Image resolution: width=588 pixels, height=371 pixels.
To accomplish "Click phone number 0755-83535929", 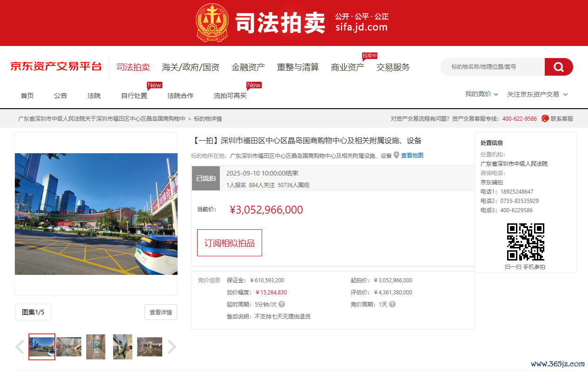I will click(x=520, y=201).
